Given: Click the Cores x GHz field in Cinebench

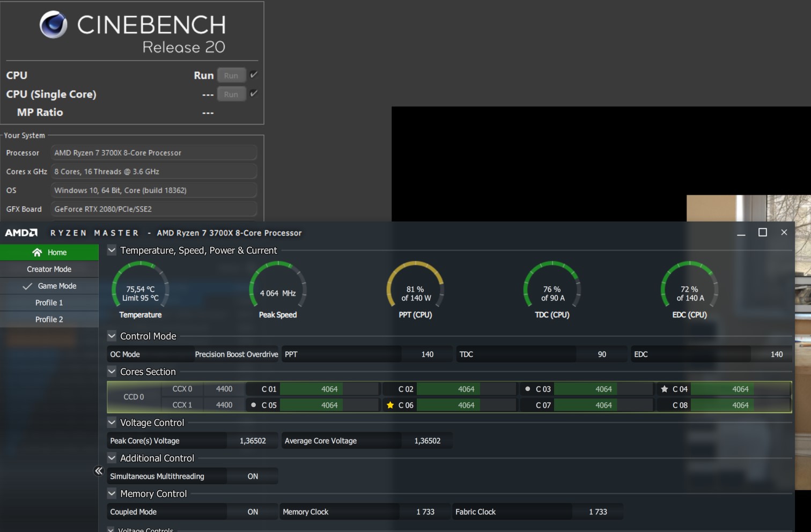Looking at the screenshot, I should (x=154, y=172).
